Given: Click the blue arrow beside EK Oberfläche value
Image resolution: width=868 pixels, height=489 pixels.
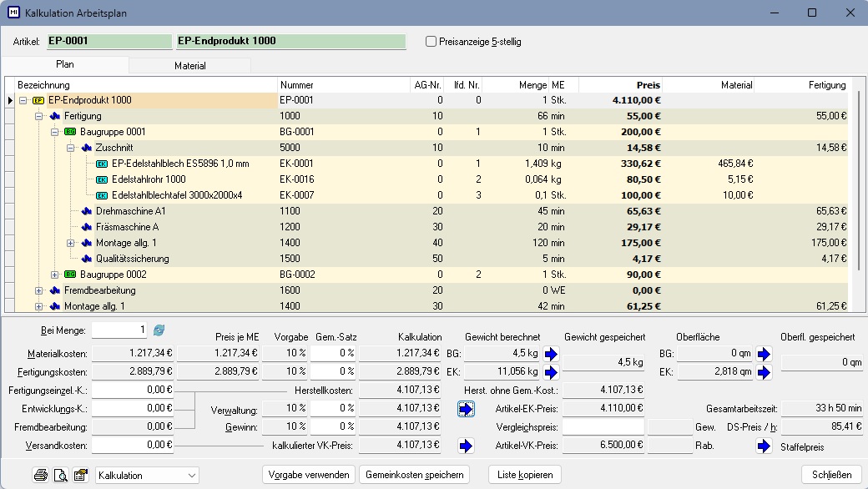Looking at the screenshot, I should (x=764, y=372).
